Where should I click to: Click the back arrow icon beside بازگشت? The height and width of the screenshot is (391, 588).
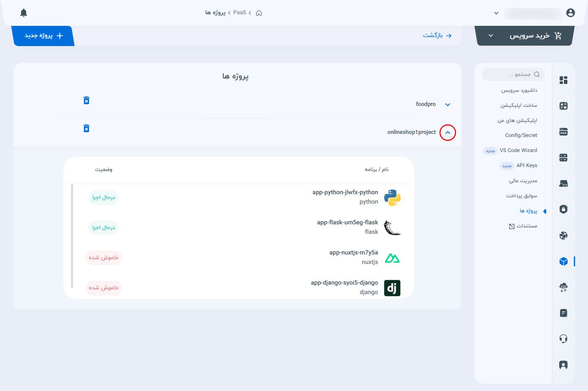coord(449,36)
